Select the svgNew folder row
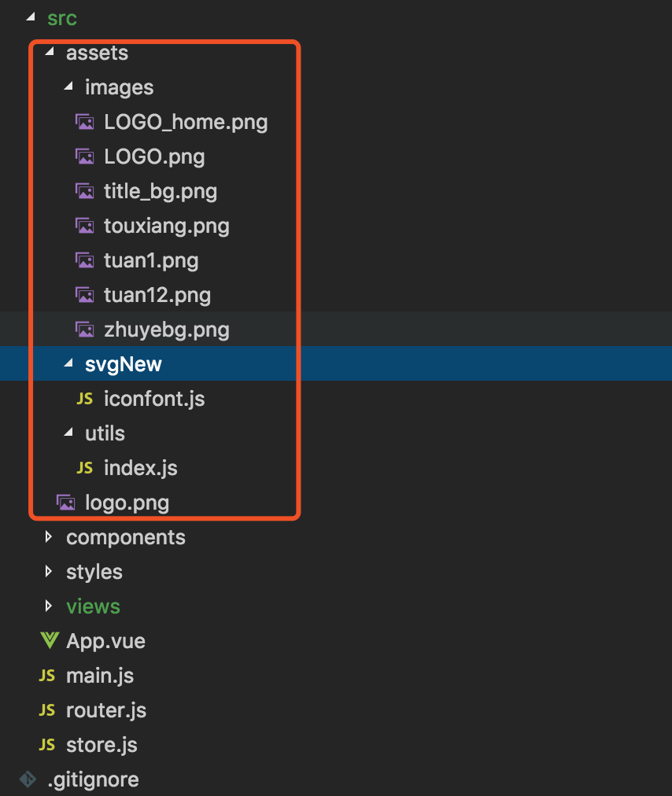The height and width of the screenshot is (796, 672). [124, 364]
